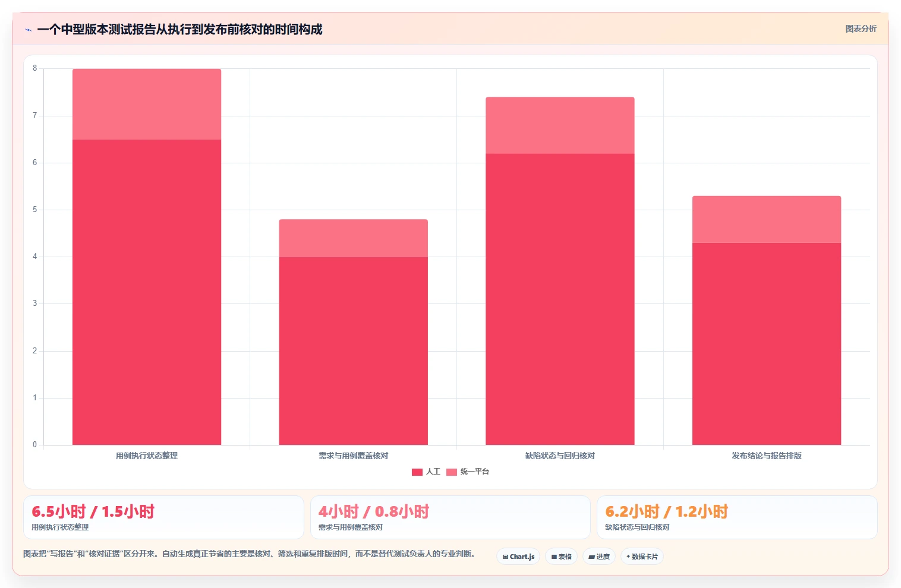Click the 6.5小时 / 1.5小时 data card
This screenshot has width=901, height=588.
[x=163, y=517]
